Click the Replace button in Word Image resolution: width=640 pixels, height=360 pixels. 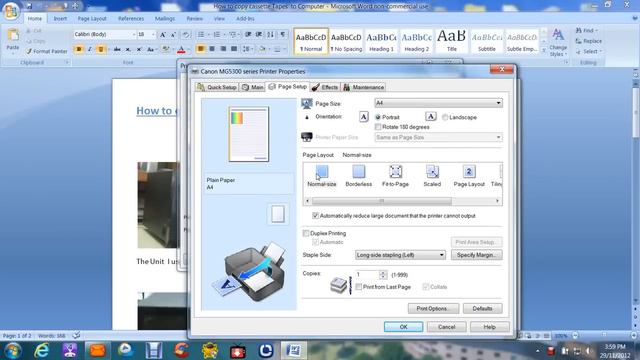[589, 41]
